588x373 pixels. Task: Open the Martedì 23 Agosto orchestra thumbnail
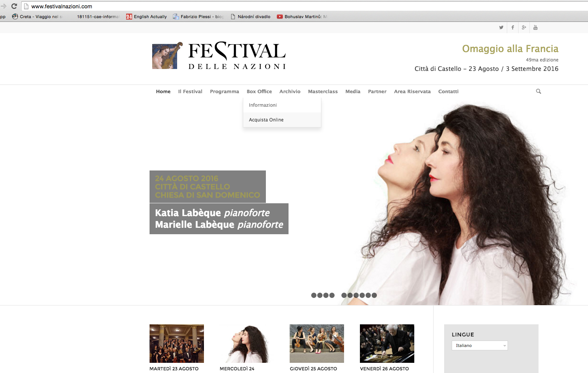coord(177,343)
